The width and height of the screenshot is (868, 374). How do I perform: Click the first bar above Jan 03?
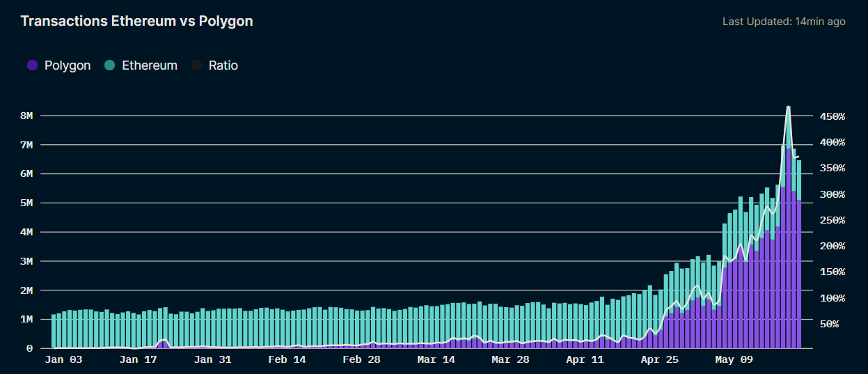pos(54,332)
